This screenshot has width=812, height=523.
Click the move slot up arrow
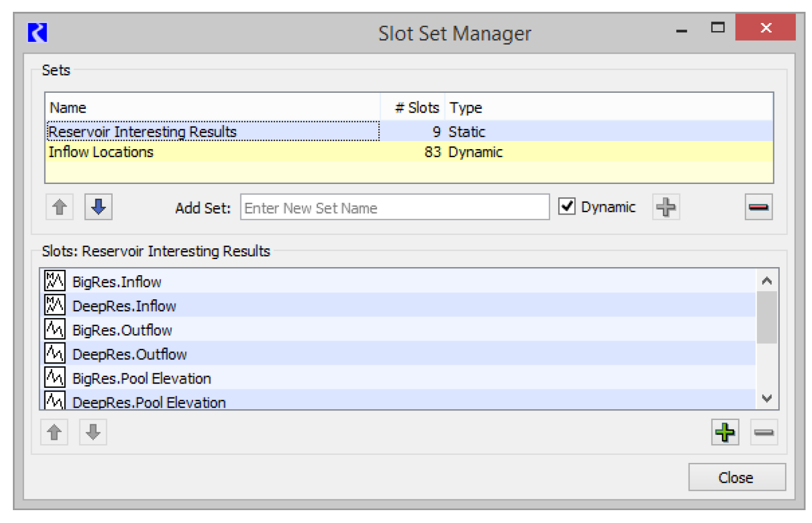coord(54,432)
